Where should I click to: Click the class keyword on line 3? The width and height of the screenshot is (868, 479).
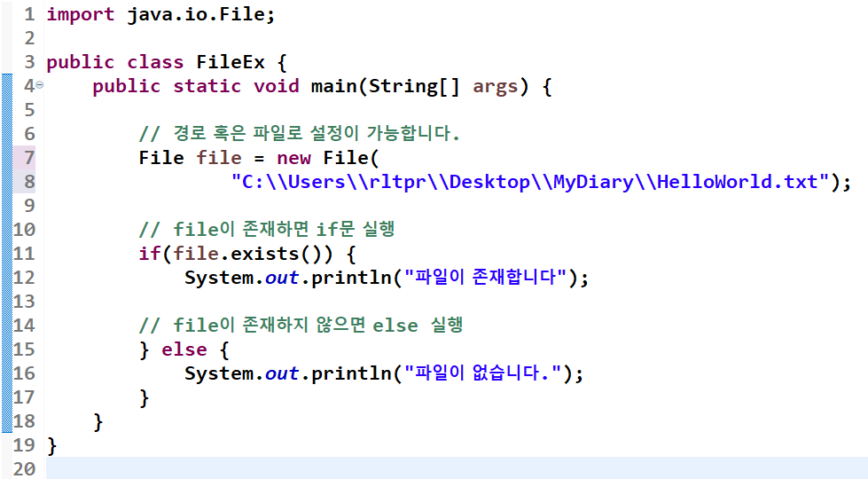(x=155, y=62)
